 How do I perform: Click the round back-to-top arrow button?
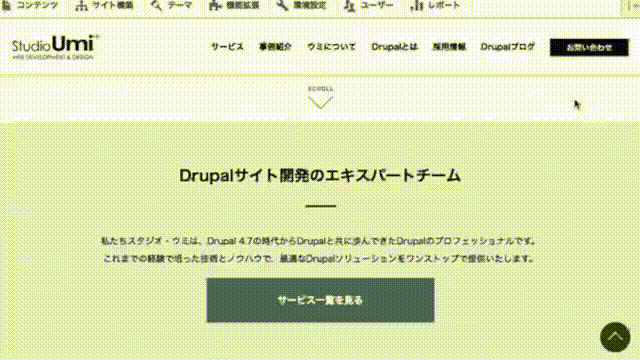pos(615,337)
